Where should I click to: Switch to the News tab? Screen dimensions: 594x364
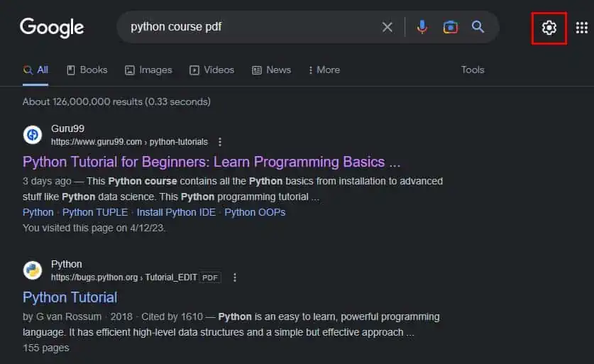coord(272,70)
